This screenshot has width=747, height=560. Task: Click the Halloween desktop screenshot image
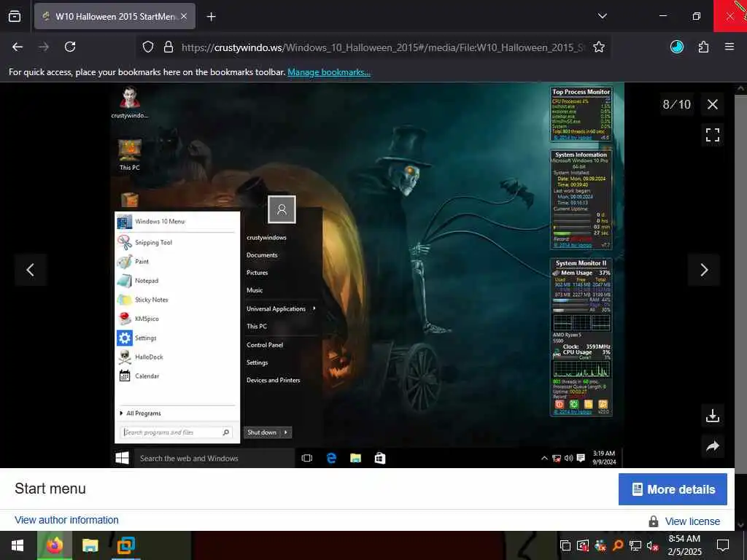click(x=368, y=275)
